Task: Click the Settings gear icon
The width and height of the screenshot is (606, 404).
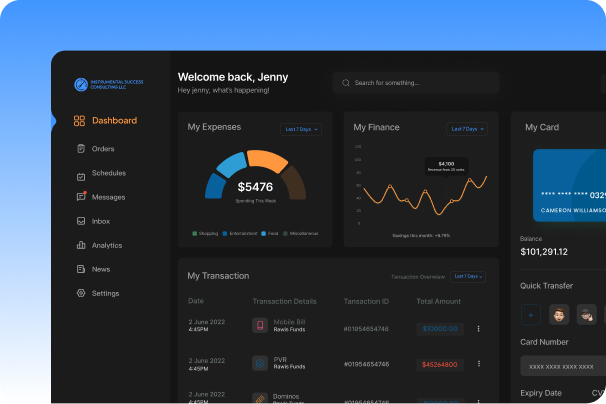Action: coord(80,293)
